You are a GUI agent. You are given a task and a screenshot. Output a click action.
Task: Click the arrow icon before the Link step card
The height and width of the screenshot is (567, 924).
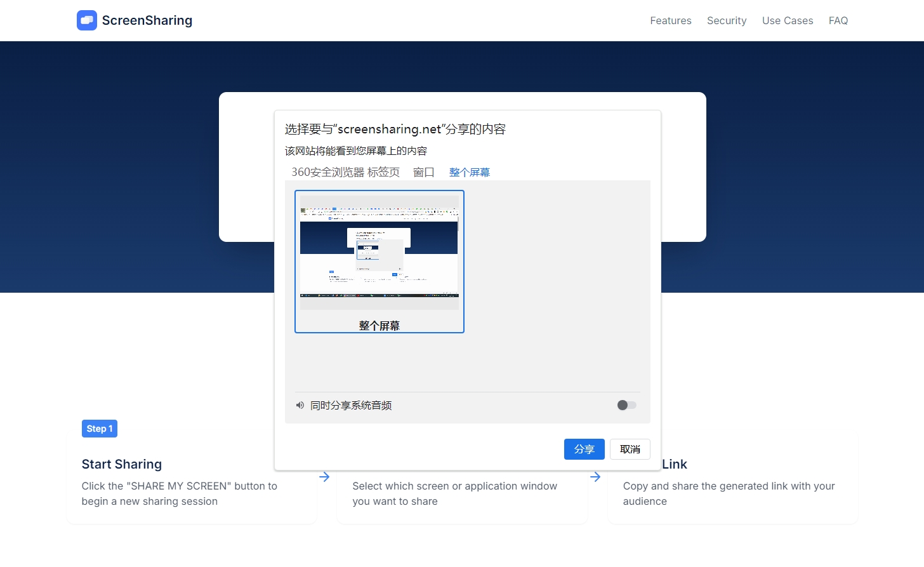point(595,477)
